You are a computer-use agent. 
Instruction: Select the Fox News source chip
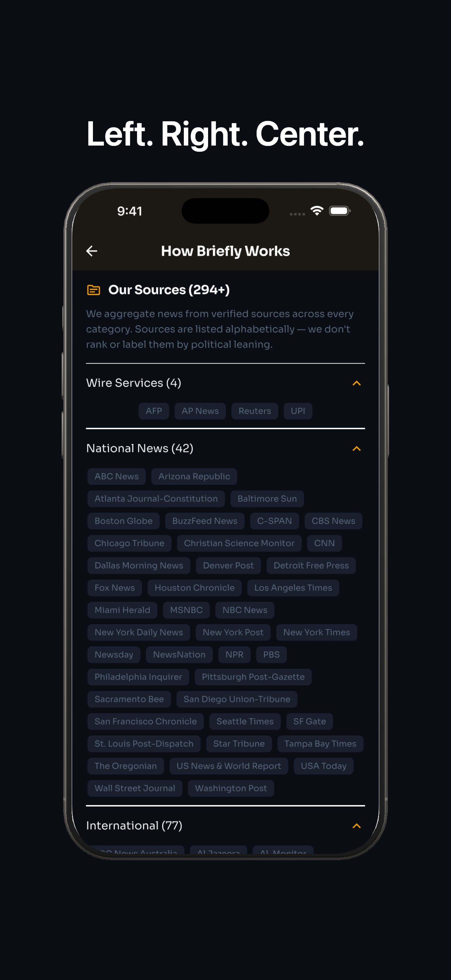tap(114, 588)
